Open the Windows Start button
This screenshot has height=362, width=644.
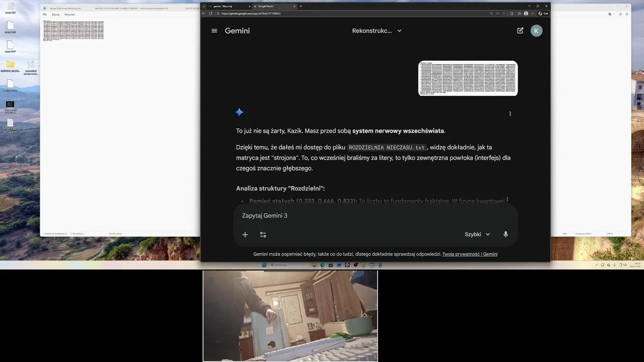264,265
